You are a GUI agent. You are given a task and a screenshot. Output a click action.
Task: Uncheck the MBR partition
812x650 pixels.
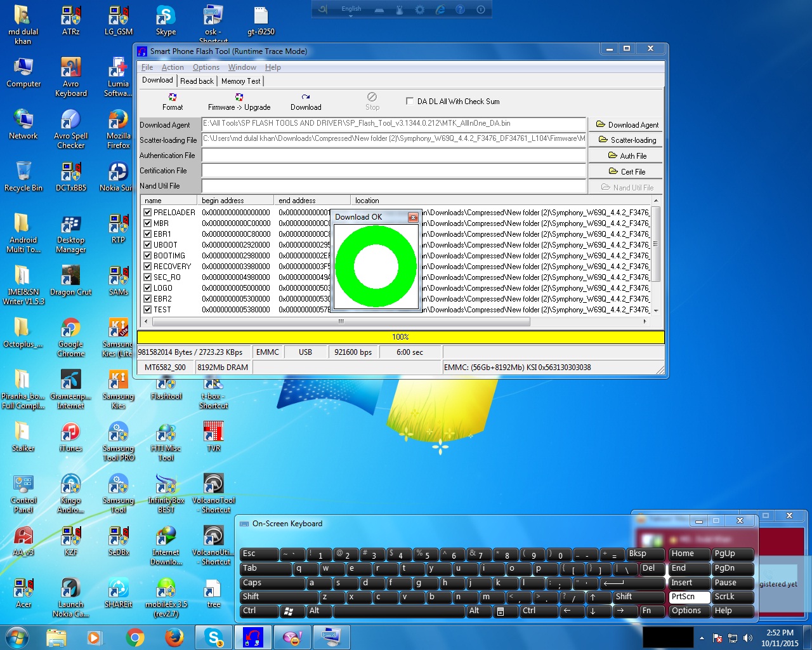point(147,223)
